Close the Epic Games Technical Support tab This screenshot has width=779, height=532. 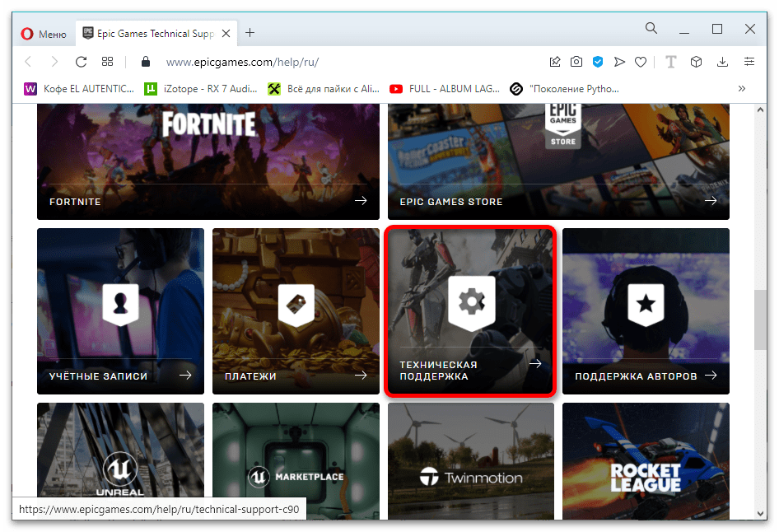(x=226, y=33)
